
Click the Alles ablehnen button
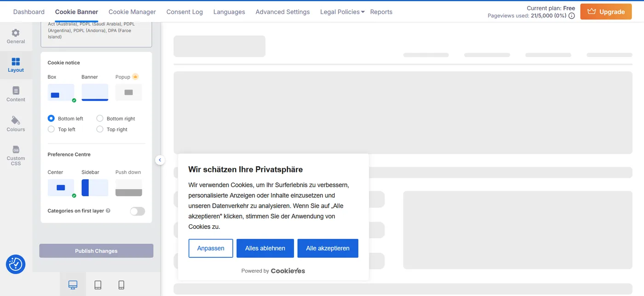pyautogui.click(x=265, y=248)
